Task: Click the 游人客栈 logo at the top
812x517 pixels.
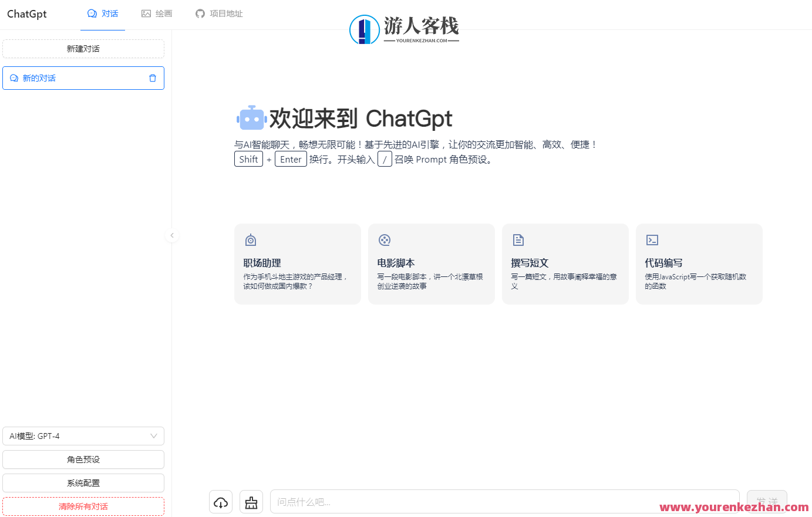Action: pyautogui.click(x=404, y=28)
